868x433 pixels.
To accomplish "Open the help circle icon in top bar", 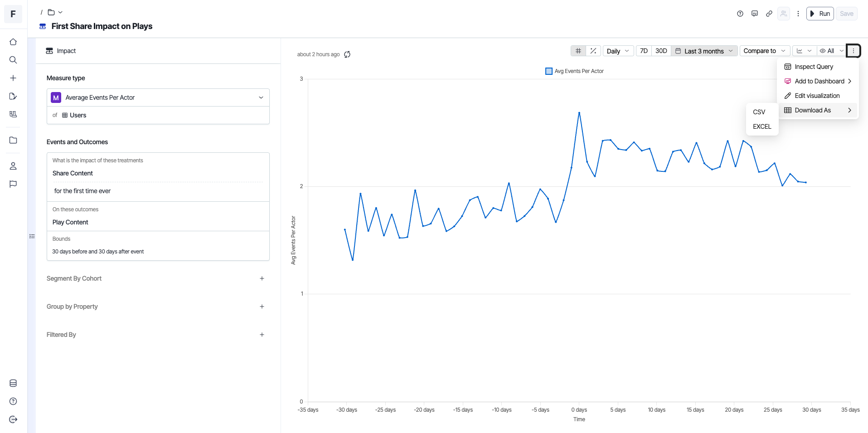I will point(740,14).
